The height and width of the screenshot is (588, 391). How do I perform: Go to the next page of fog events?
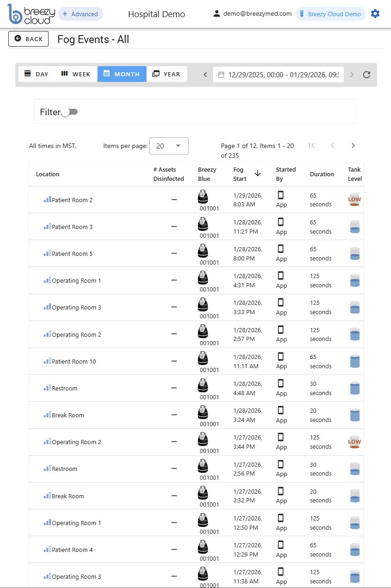353,145
